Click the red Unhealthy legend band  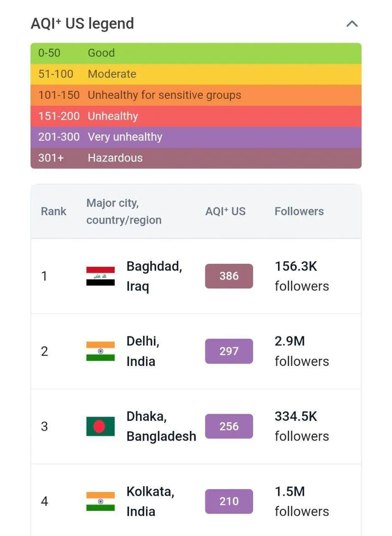click(196, 116)
